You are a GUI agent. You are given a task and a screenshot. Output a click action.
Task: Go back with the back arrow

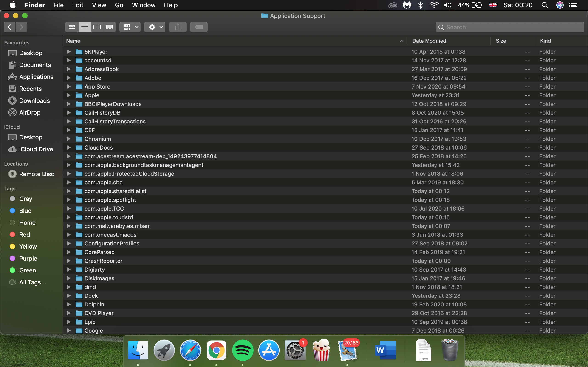(9, 27)
